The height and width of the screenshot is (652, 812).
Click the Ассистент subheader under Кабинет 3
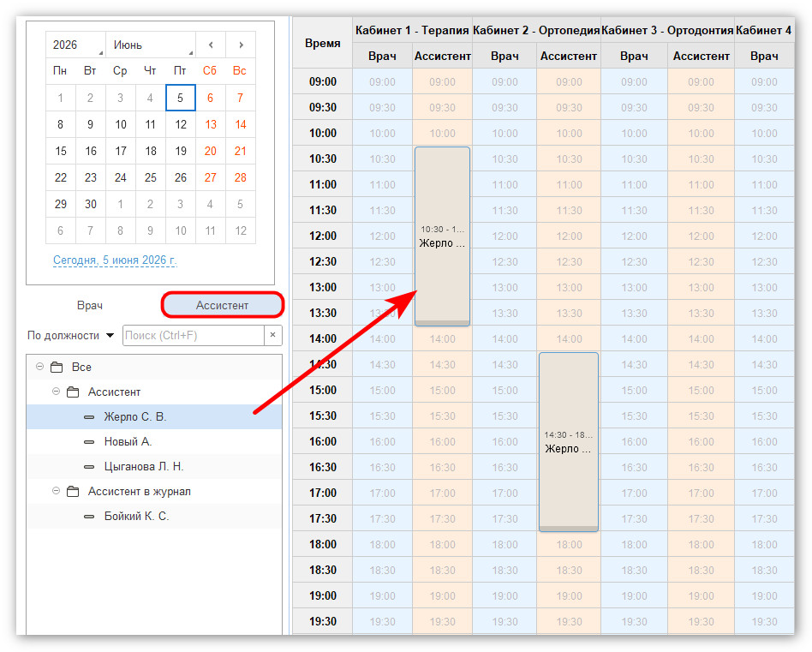click(x=702, y=56)
